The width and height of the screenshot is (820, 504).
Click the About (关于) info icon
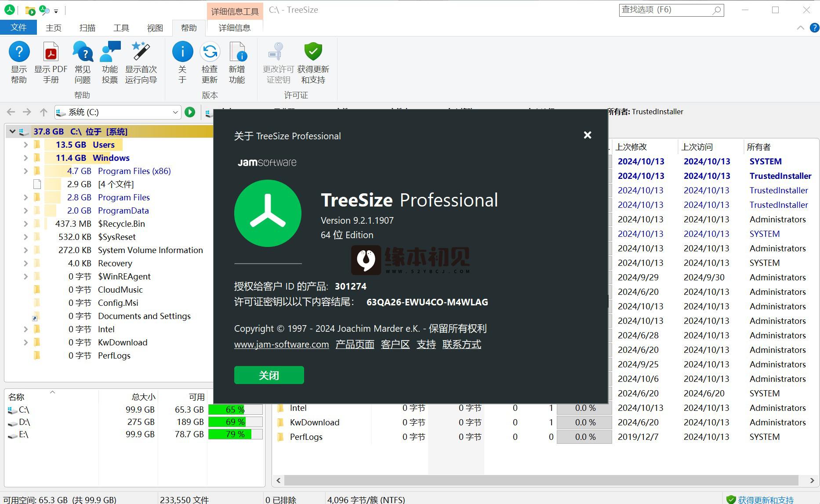(182, 52)
